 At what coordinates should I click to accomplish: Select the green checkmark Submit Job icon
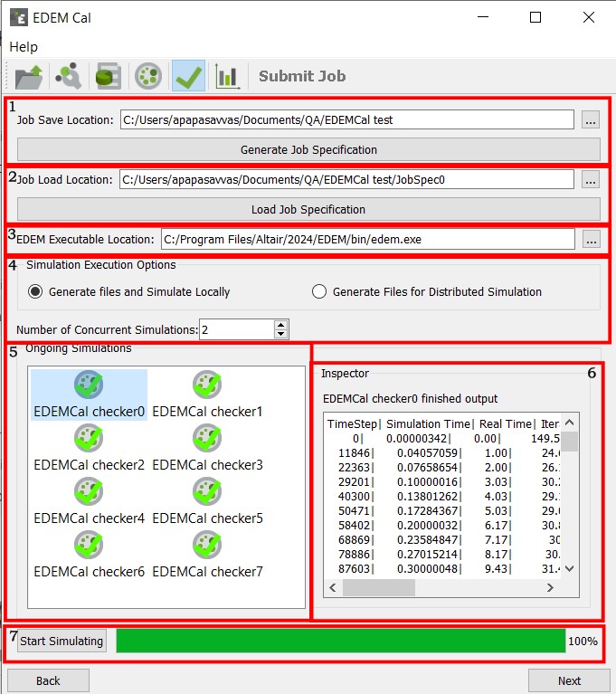click(188, 76)
